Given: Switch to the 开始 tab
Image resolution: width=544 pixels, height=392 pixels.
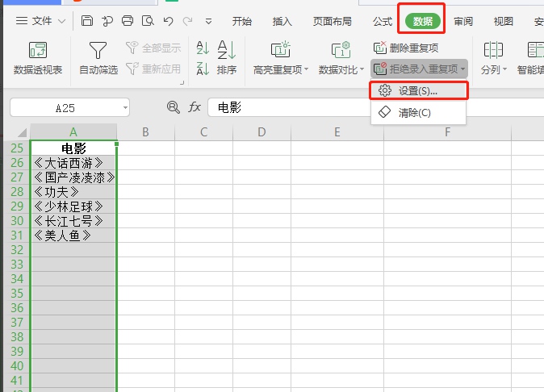Looking at the screenshot, I should 242,22.
